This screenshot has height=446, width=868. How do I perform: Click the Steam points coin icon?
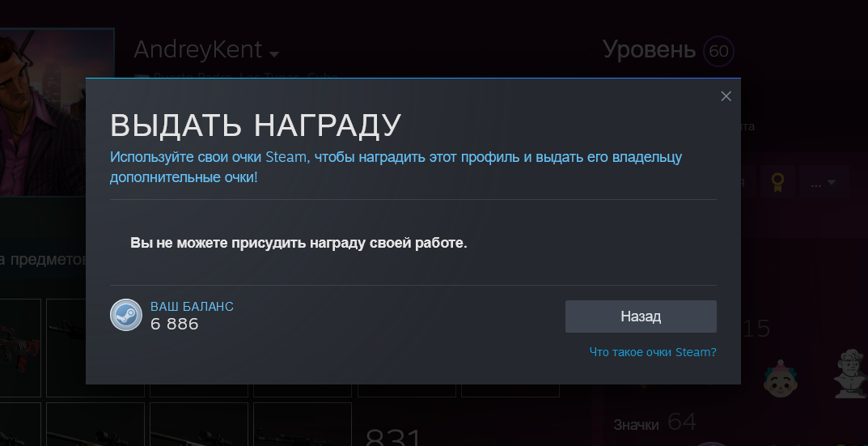coord(126,315)
